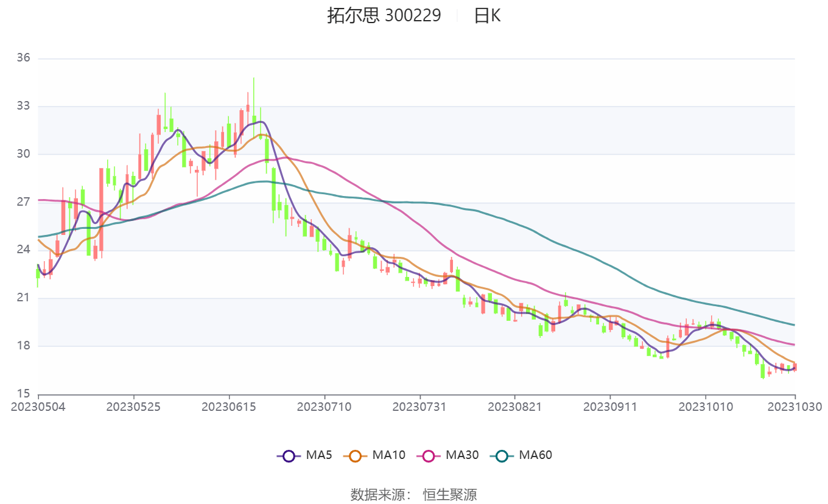Toggle the MA5 series via its legend label

[x=319, y=455]
